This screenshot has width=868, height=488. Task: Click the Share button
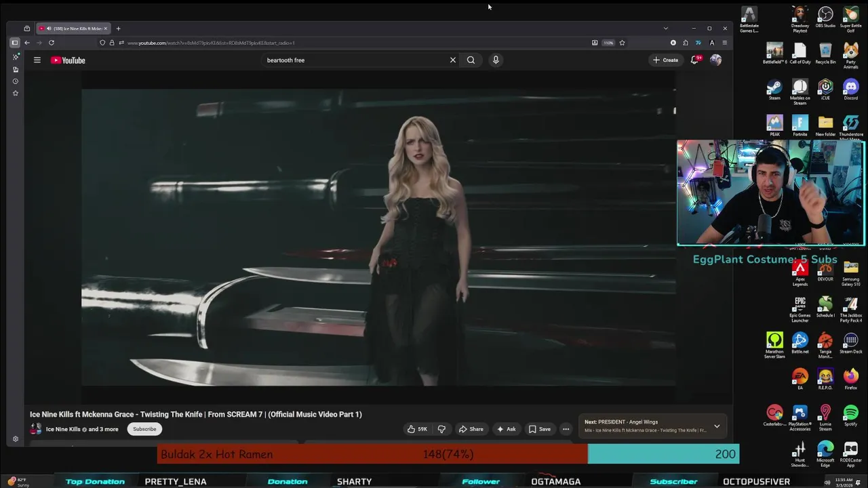[x=471, y=429]
